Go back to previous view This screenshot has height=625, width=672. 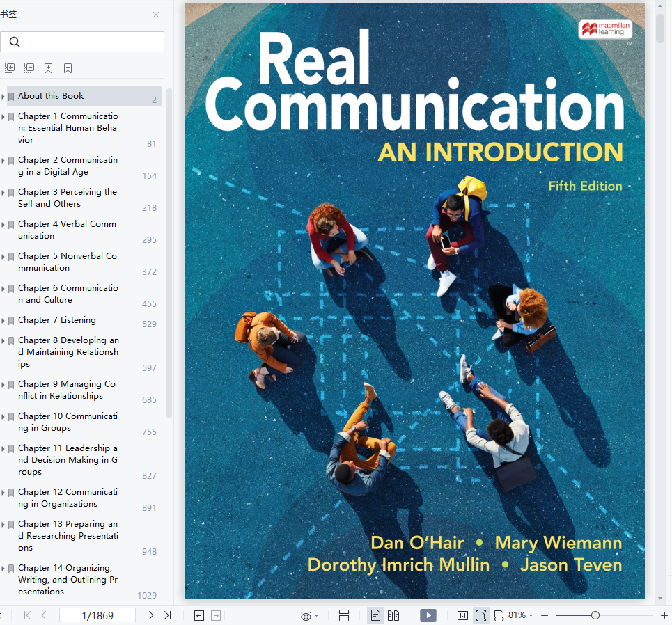point(199,615)
